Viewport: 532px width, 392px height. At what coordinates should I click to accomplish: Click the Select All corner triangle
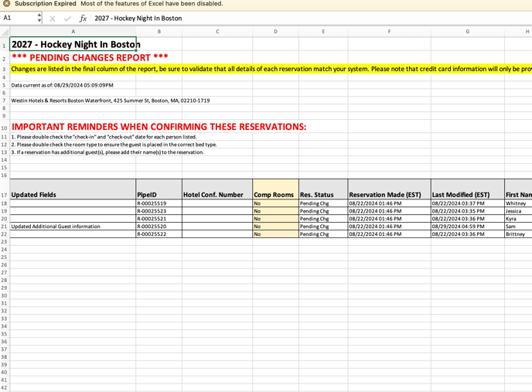[x=5, y=32]
